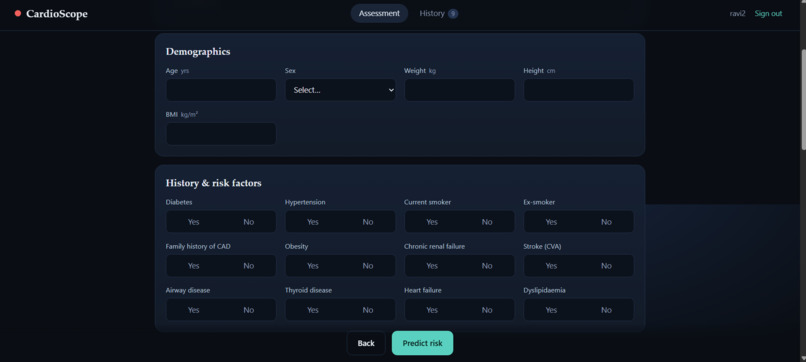Image resolution: width=806 pixels, height=362 pixels.
Task: Select No for Dyslipidaemia
Action: click(607, 310)
